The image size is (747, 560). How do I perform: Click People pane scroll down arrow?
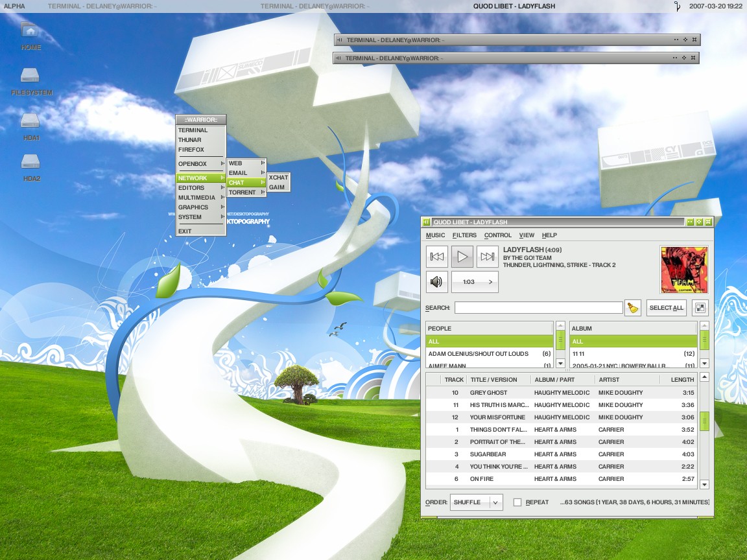click(561, 364)
